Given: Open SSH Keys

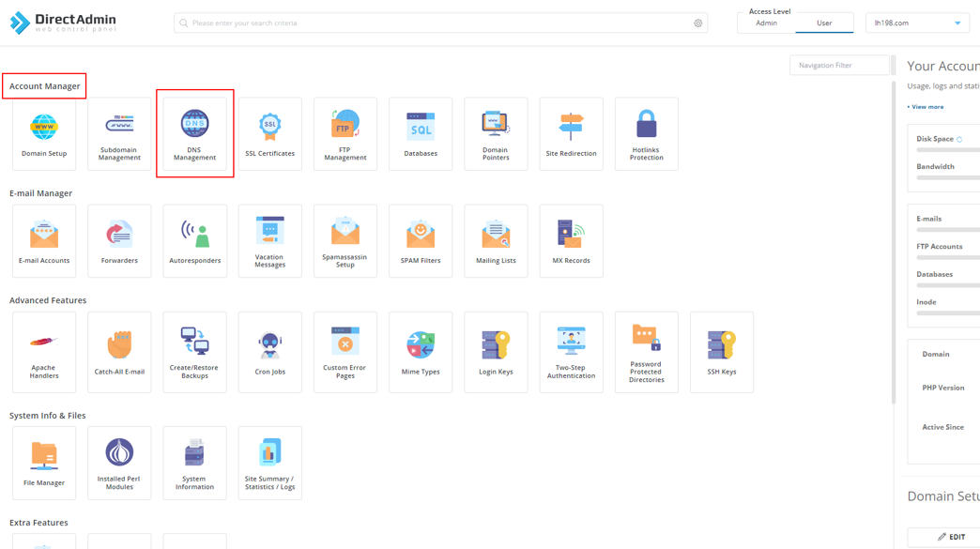Looking at the screenshot, I should click(x=721, y=352).
